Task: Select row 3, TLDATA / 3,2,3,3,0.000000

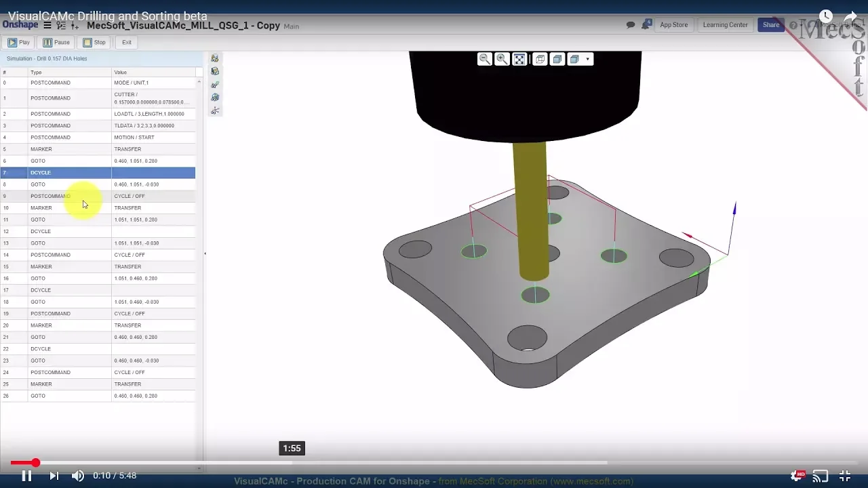Action: 98,125
